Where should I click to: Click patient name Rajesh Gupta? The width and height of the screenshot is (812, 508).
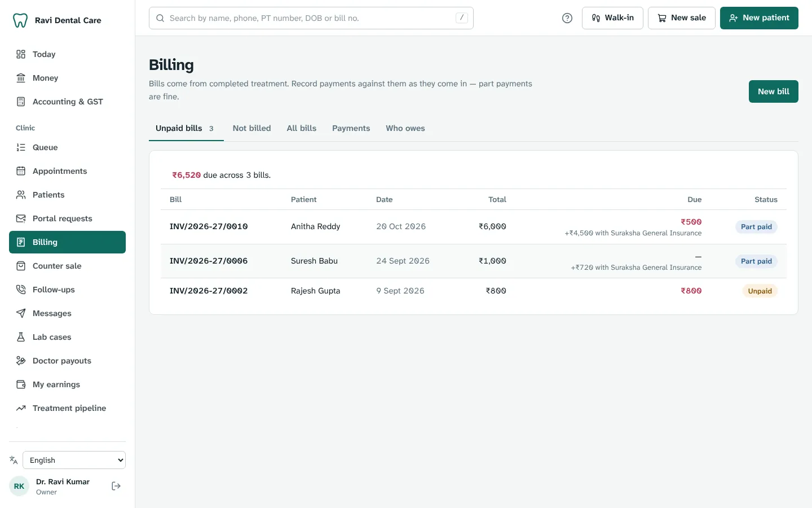[x=315, y=291]
